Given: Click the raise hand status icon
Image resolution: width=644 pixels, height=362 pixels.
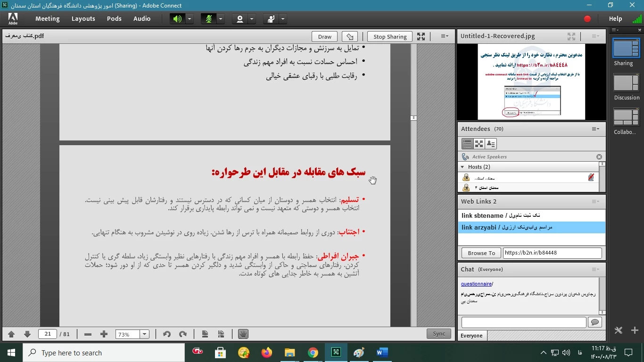Looking at the screenshot, I should (x=271, y=19).
